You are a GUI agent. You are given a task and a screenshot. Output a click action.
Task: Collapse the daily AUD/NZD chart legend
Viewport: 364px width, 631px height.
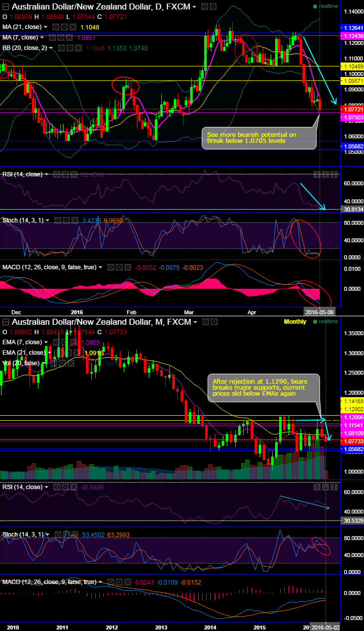[x=6, y=7]
